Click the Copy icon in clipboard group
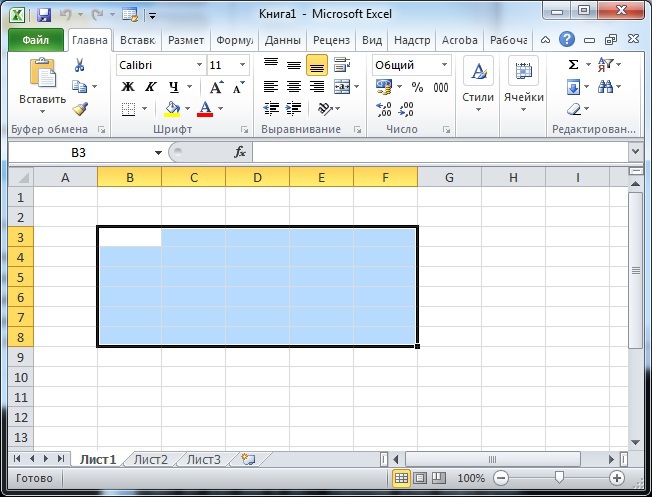 coord(79,87)
